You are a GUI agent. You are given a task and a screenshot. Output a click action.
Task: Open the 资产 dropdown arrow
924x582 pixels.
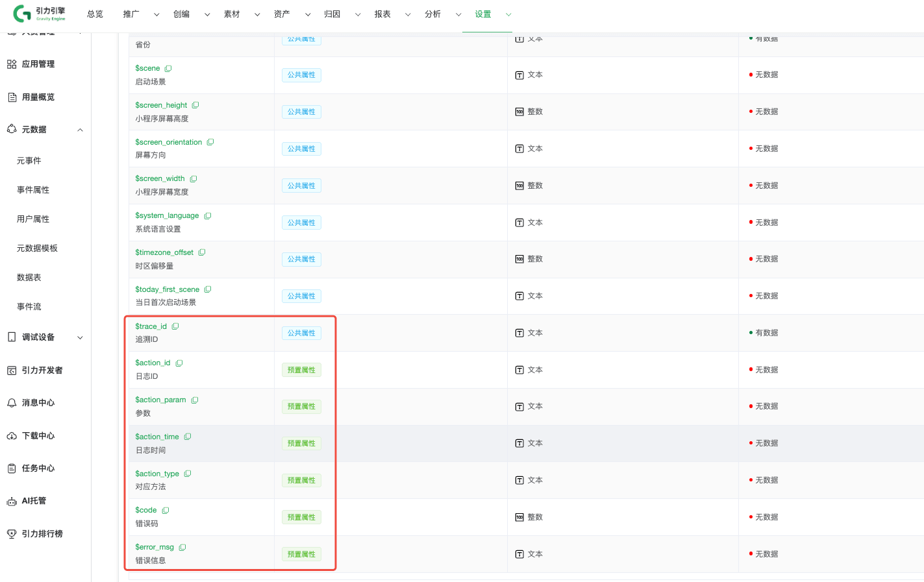tap(308, 14)
